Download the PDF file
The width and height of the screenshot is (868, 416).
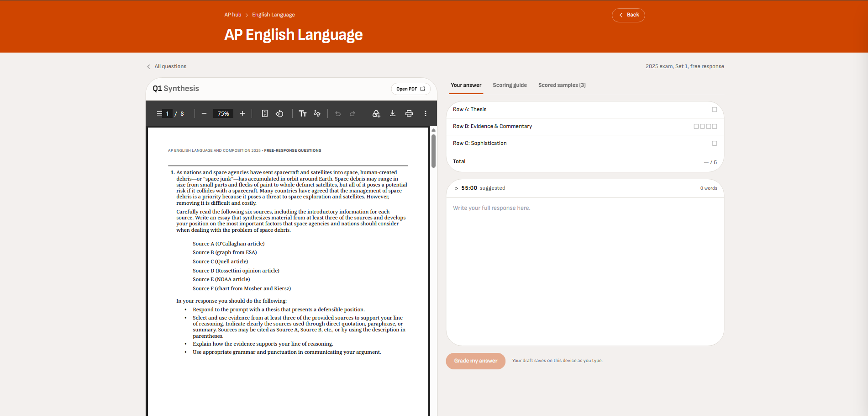[393, 113]
